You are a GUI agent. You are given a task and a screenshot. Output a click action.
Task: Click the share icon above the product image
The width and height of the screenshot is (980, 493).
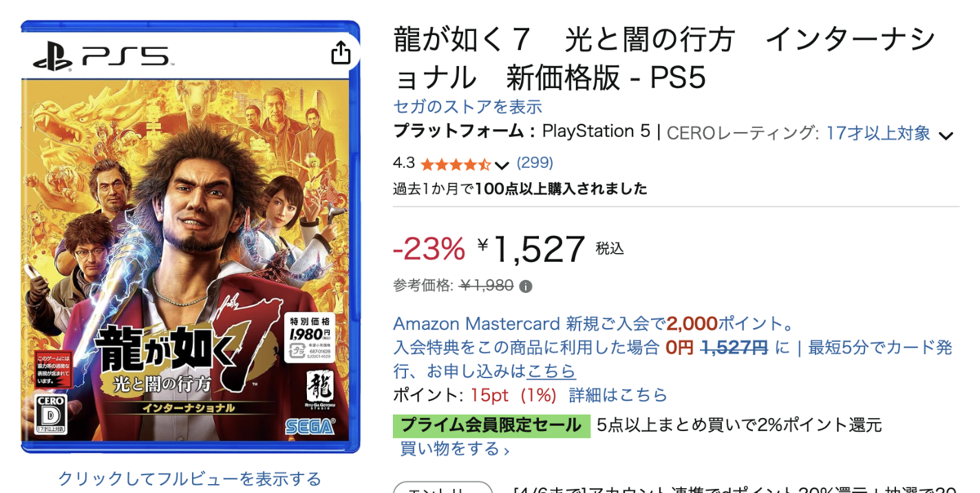tap(341, 54)
